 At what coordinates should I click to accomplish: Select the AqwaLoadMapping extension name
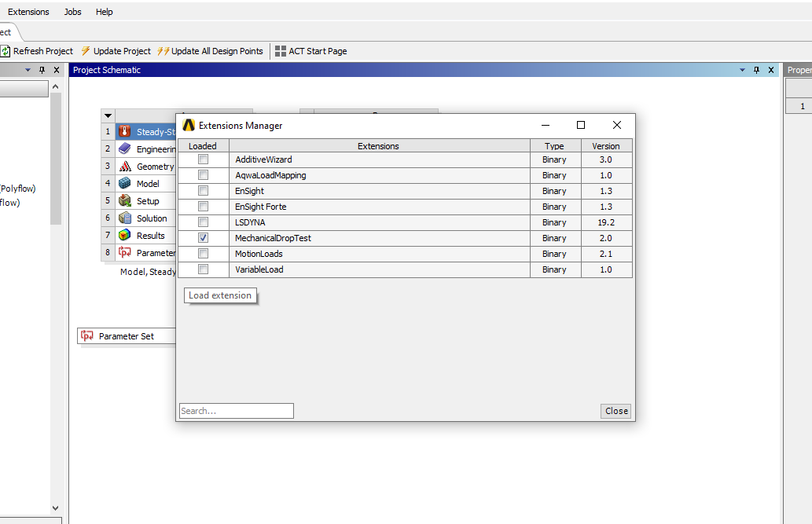click(270, 175)
